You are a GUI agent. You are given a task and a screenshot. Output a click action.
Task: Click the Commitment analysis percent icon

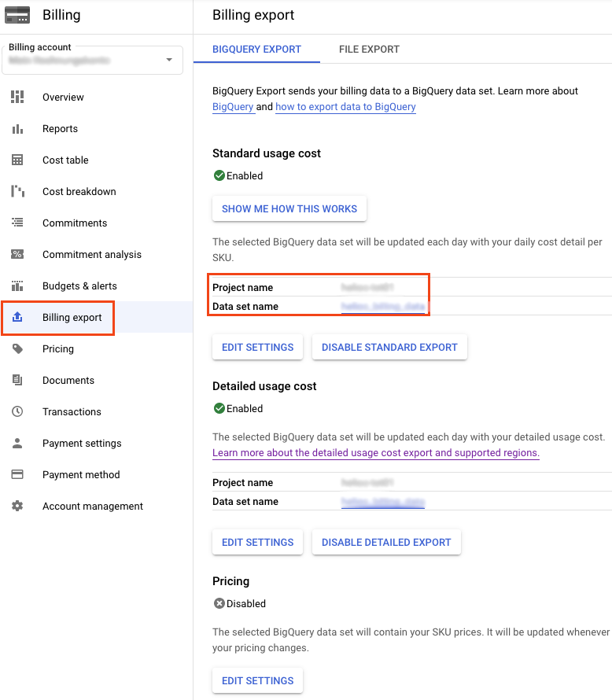tap(17, 254)
